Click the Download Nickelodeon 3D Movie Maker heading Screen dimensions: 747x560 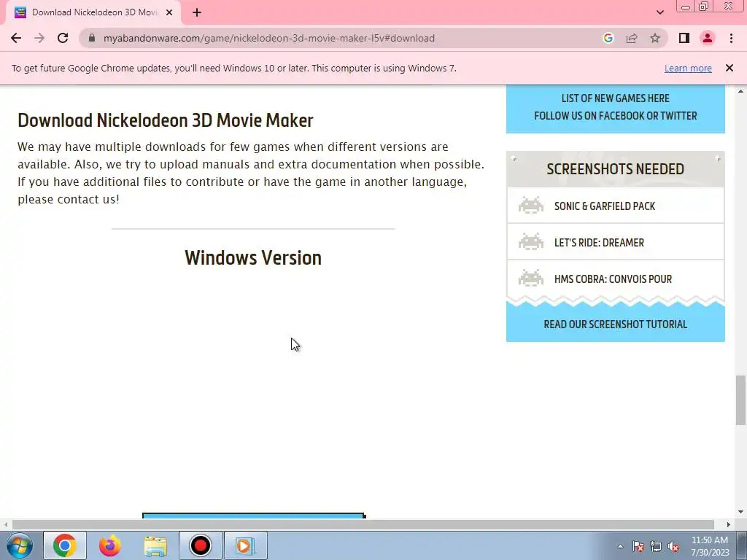click(166, 120)
